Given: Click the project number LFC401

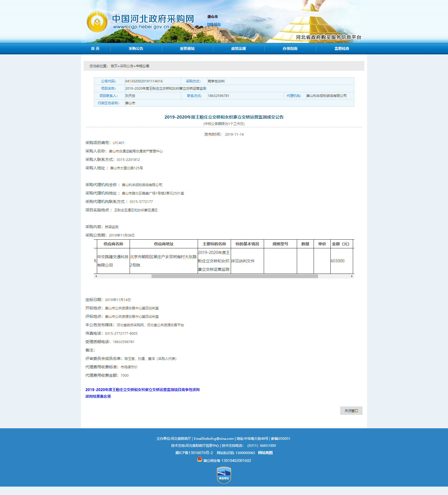Looking at the screenshot, I should [x=119, y=143].
